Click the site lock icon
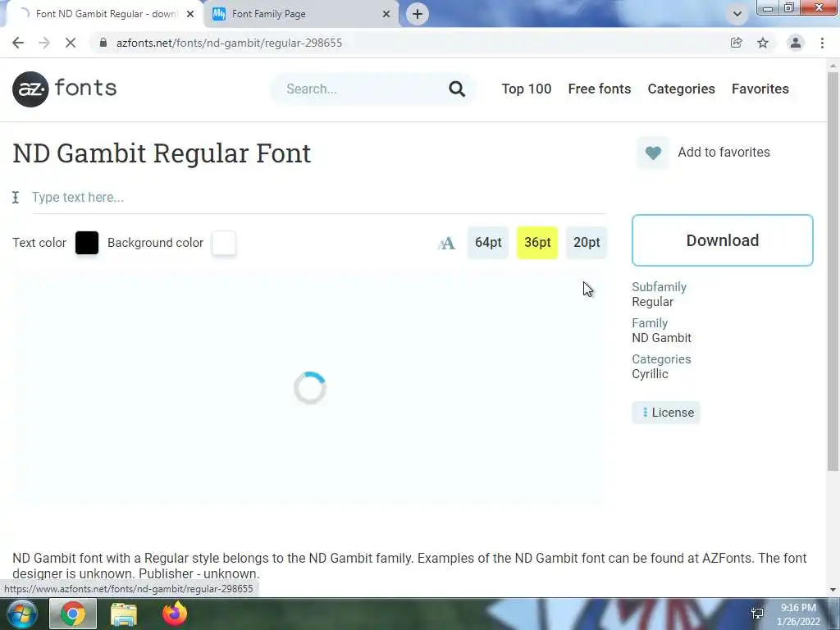 [x=103, y=43]
